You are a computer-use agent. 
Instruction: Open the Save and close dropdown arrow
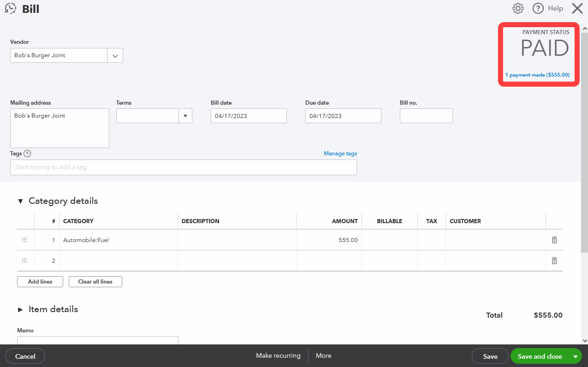click(575, 356)
